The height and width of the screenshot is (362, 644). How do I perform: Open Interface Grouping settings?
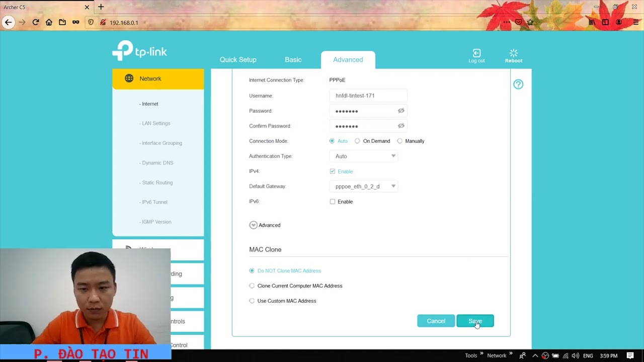(x=160, y=143)
